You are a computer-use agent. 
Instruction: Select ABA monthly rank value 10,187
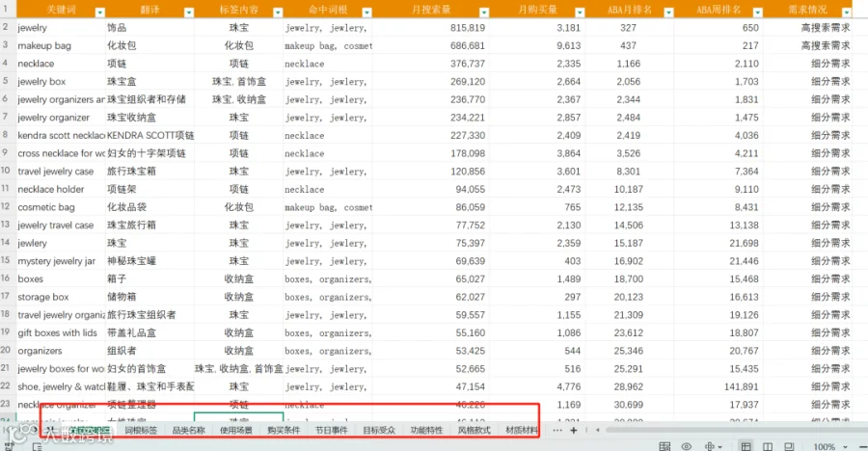[630, 189]
